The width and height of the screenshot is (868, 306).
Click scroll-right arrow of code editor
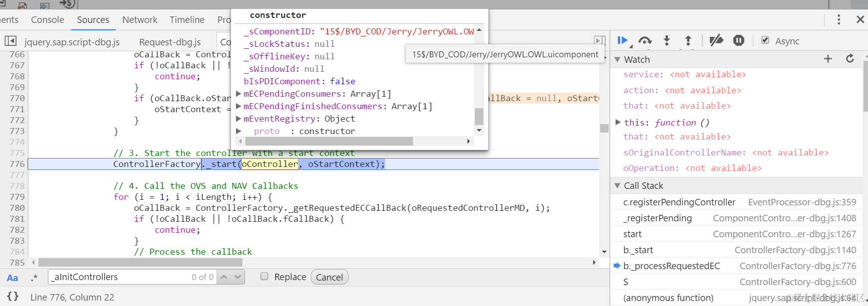tap(594, 262)
